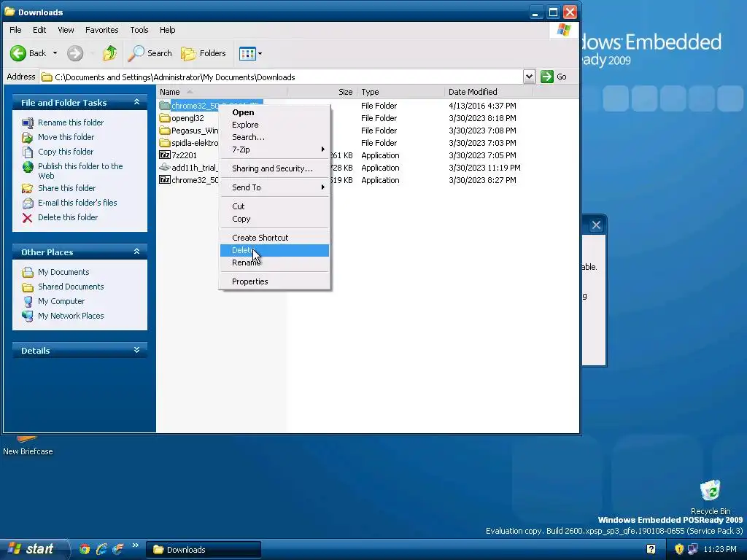Click the Back arrow icon
This screenshot has height=560, width=747.
pos(18,53)
